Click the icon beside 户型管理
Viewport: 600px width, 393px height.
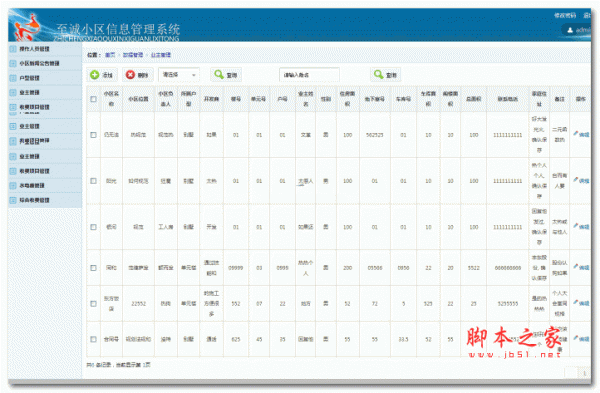click(13, 78)
